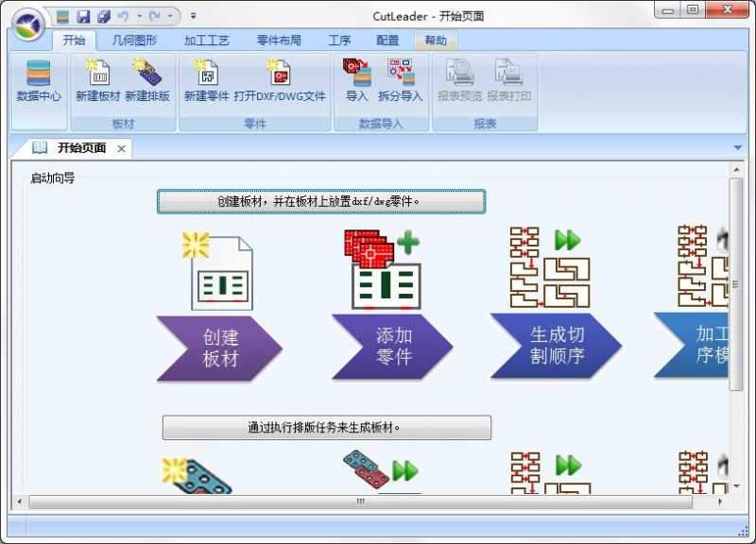Maximize the CutLeader window
756x544 pixels.
coord(693,9)
